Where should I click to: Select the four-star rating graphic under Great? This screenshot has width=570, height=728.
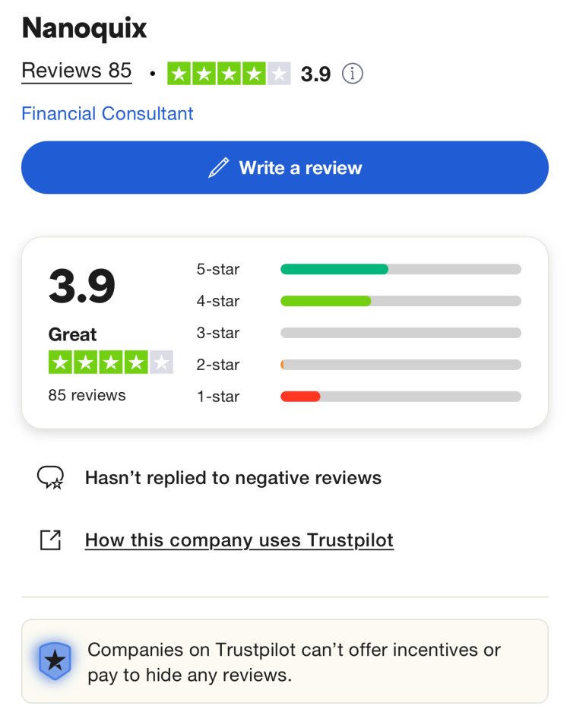[x=111, y=362]
